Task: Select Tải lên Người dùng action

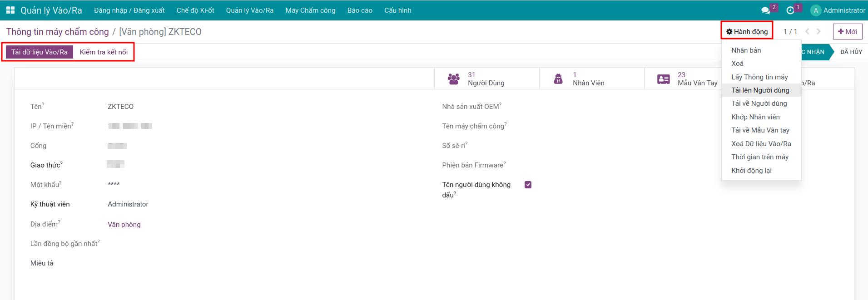Action: pos(760,90)
